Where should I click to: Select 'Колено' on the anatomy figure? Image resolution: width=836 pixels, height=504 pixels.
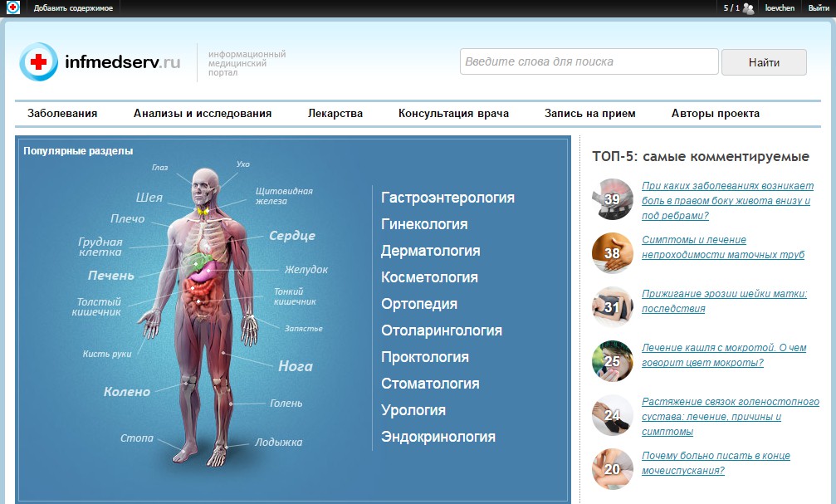click(127, 392)
